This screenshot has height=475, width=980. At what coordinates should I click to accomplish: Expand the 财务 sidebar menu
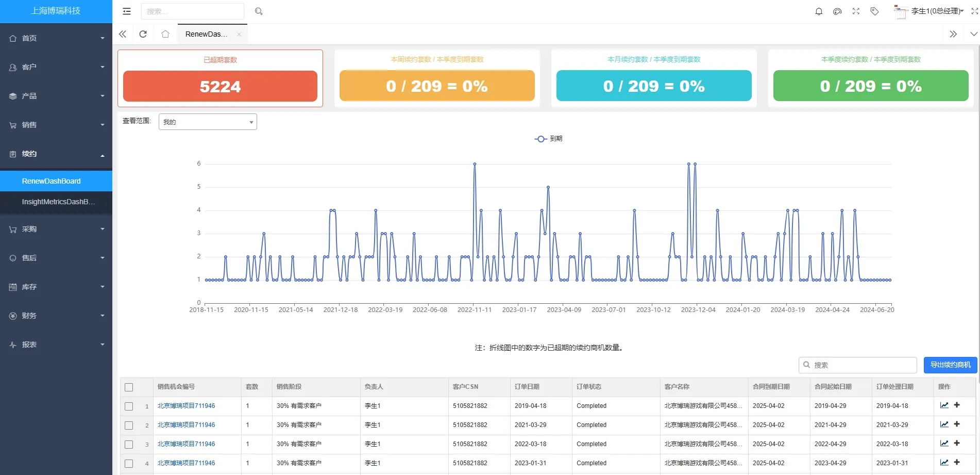(56, 316)
